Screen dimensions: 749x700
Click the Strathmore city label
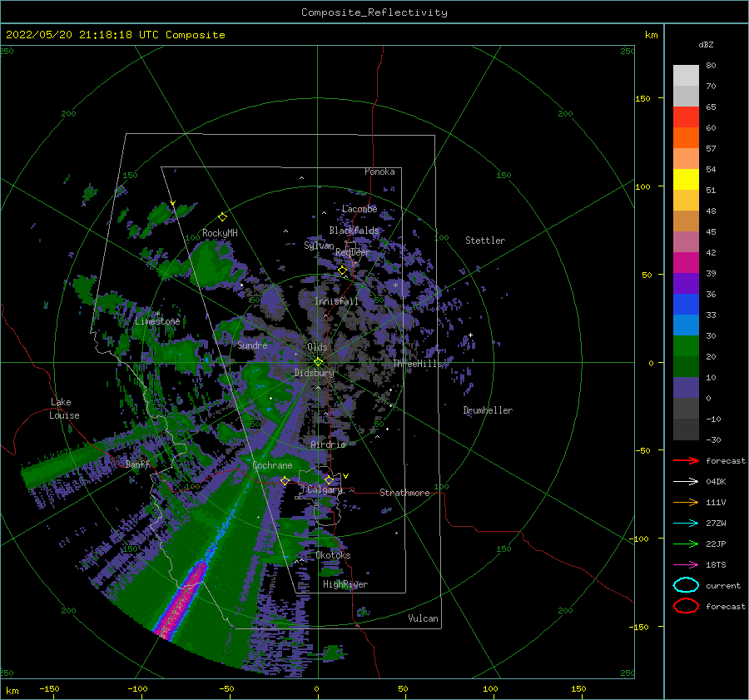pos(404,493)
